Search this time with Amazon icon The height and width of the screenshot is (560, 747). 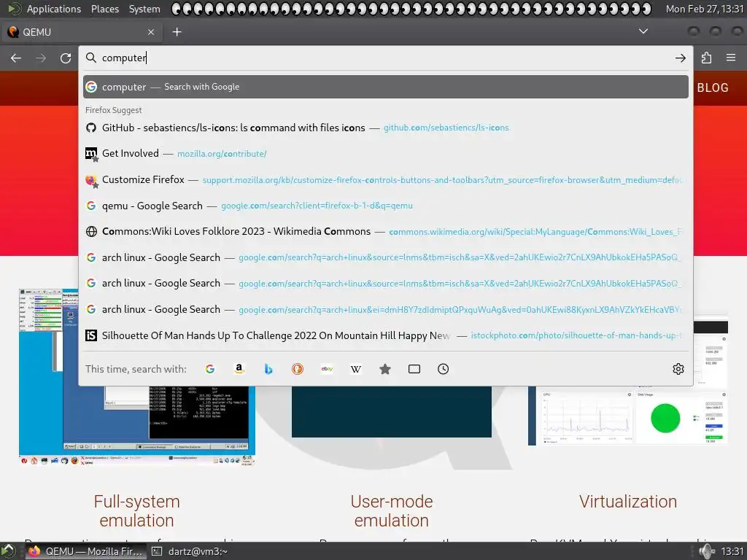point(239,369)
